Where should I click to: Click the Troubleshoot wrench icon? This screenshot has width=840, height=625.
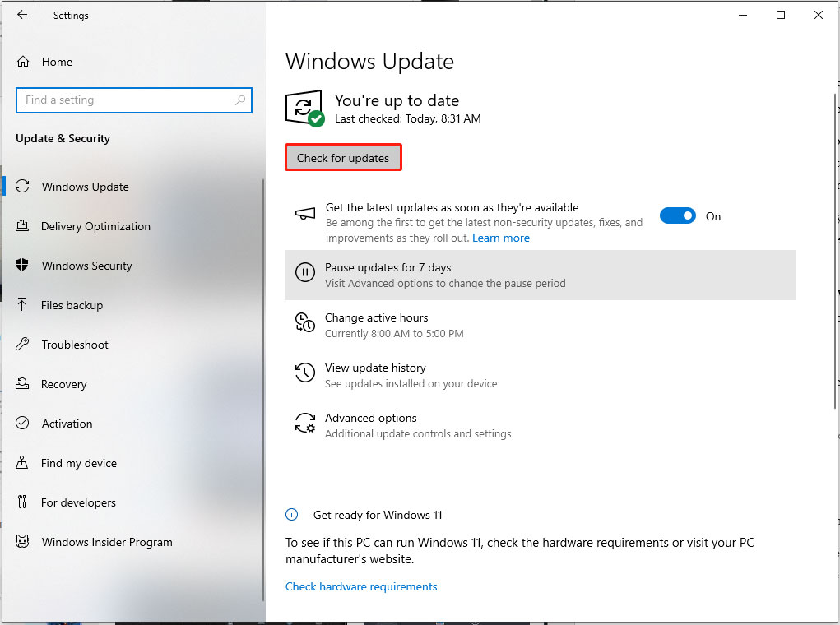point(22,345)
